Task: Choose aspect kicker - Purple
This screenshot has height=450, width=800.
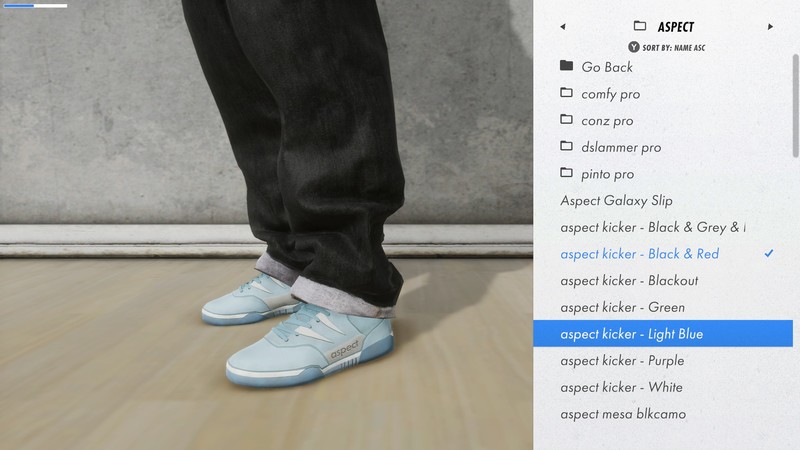Action: 622,361
